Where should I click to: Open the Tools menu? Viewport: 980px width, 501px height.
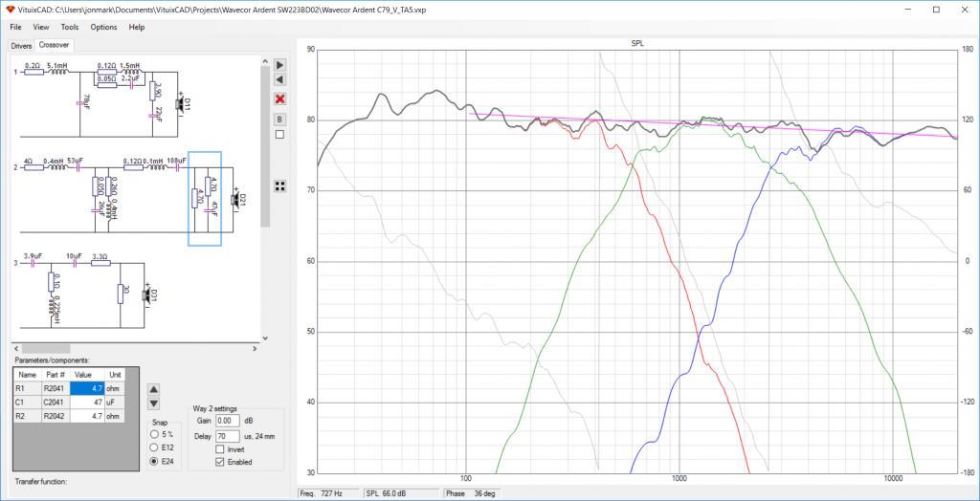69,27
